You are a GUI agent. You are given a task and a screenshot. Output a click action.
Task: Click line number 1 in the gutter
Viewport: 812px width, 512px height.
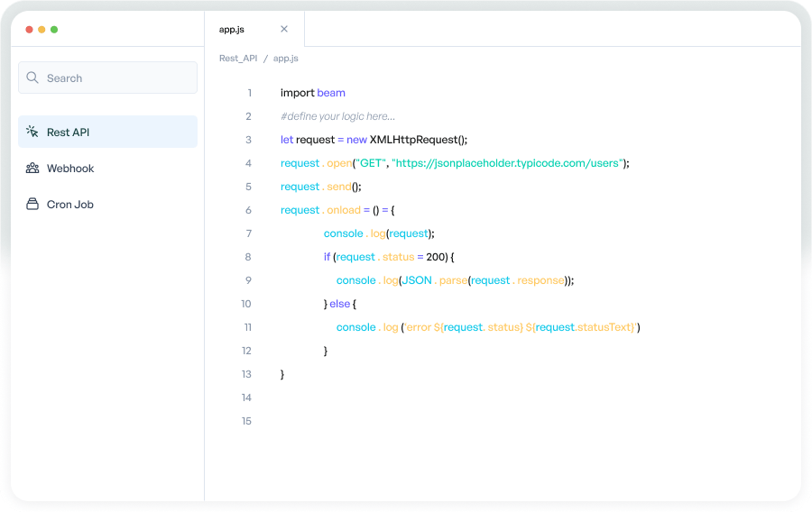point(249,93)
